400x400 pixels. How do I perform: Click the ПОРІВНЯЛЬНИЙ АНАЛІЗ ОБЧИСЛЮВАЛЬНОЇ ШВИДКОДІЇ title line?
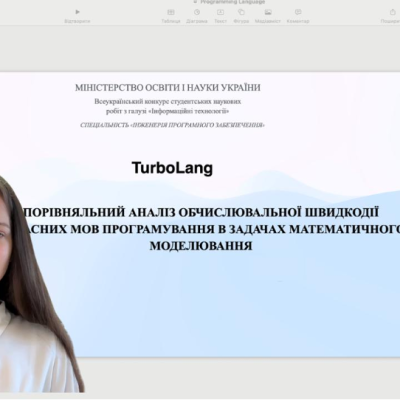coord(201,212)
